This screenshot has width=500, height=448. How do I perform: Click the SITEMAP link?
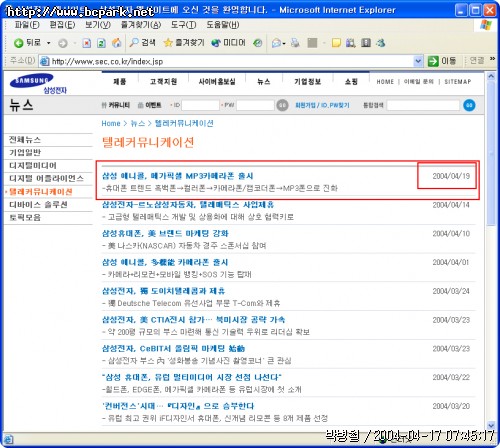coord(458,82)
